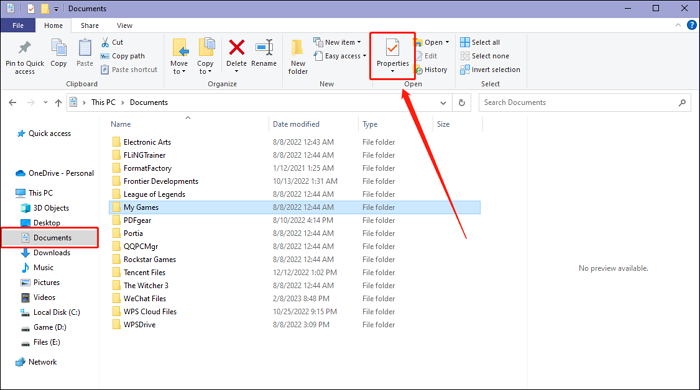This screenshot has width=700, height=390.
Task: Choose Select all in the ribbon
Action: pos(480,42)
